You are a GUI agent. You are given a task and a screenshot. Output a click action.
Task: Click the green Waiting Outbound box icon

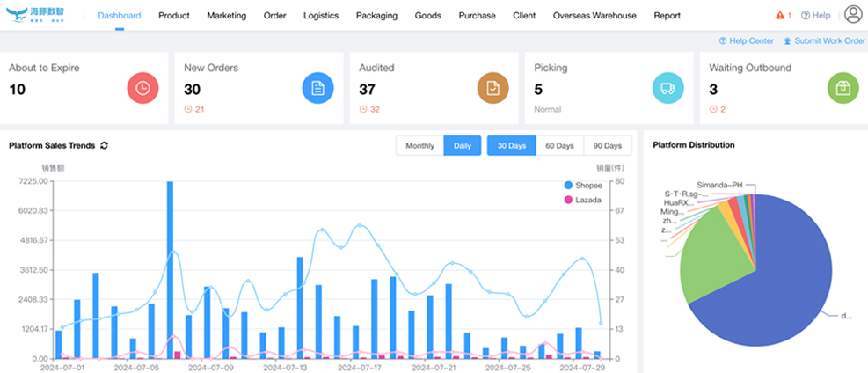842,88
